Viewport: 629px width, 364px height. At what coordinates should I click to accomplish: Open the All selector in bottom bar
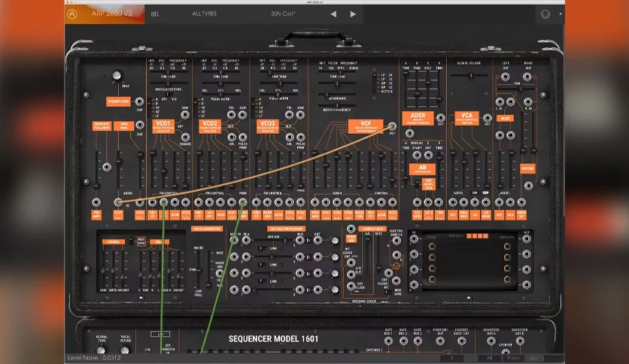[x=489, y=358]
